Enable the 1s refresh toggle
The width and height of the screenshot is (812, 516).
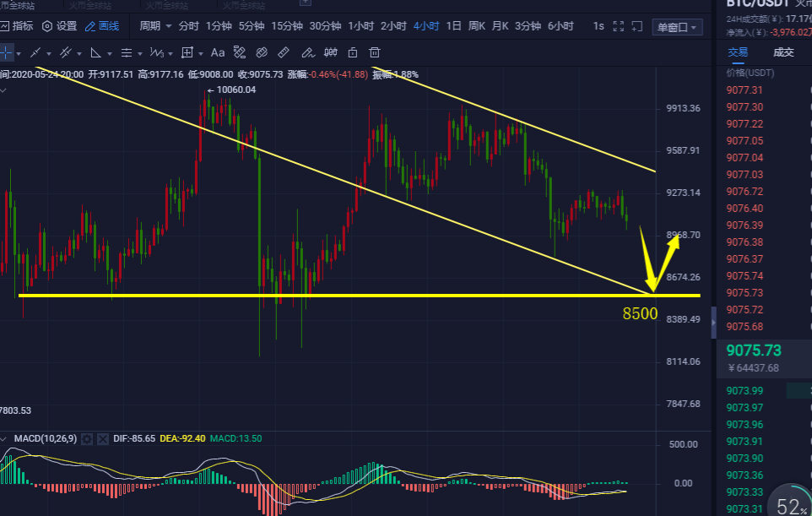597,25
